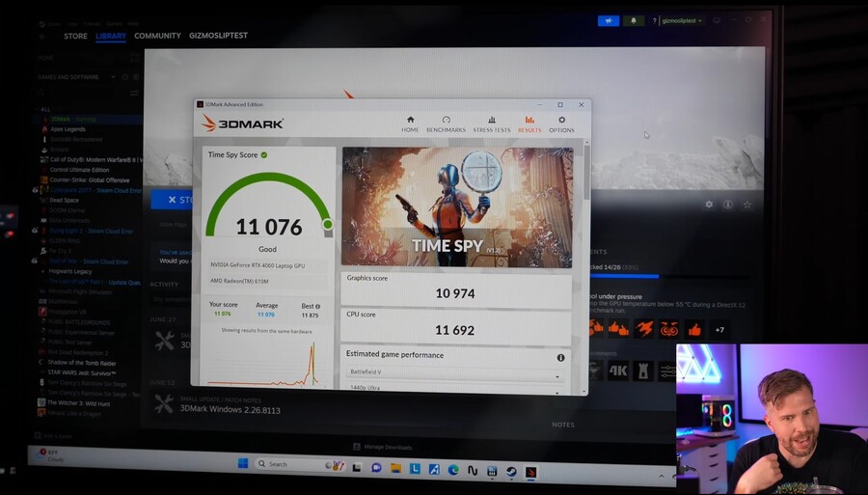Go to Steam Community tab
The image size is (868, 495).
pos(157,36)
